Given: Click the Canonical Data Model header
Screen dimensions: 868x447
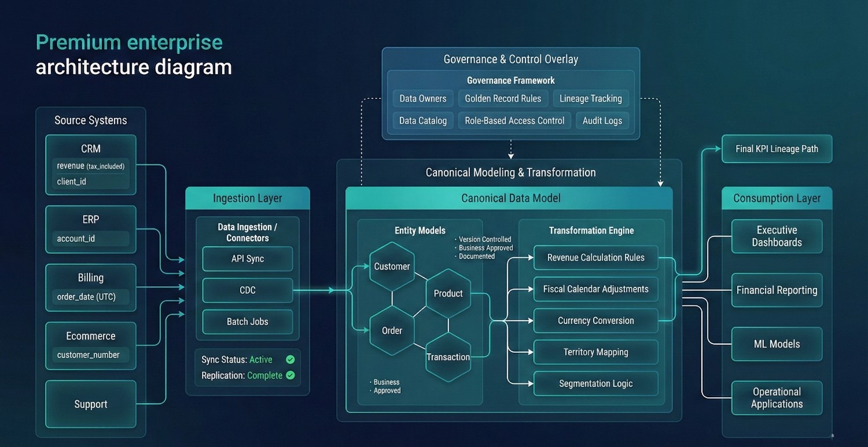Looking at the screenshot, I should [510, 198].
